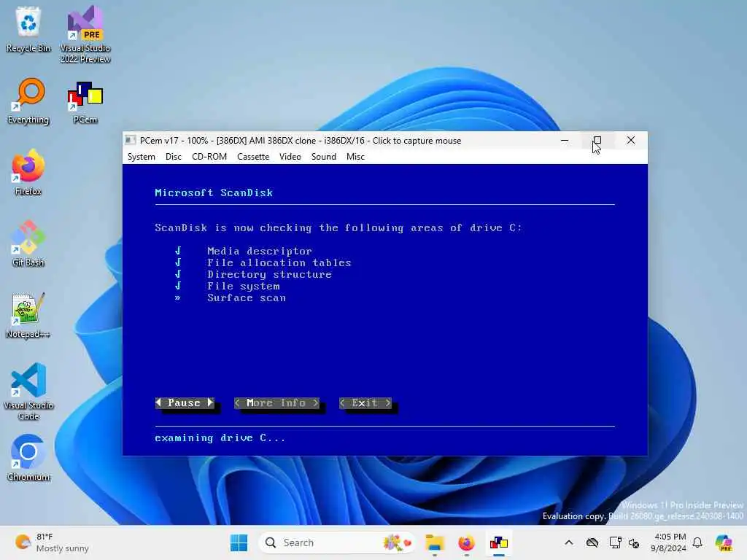Click 'examining drive C...' status text

(220, 438)
